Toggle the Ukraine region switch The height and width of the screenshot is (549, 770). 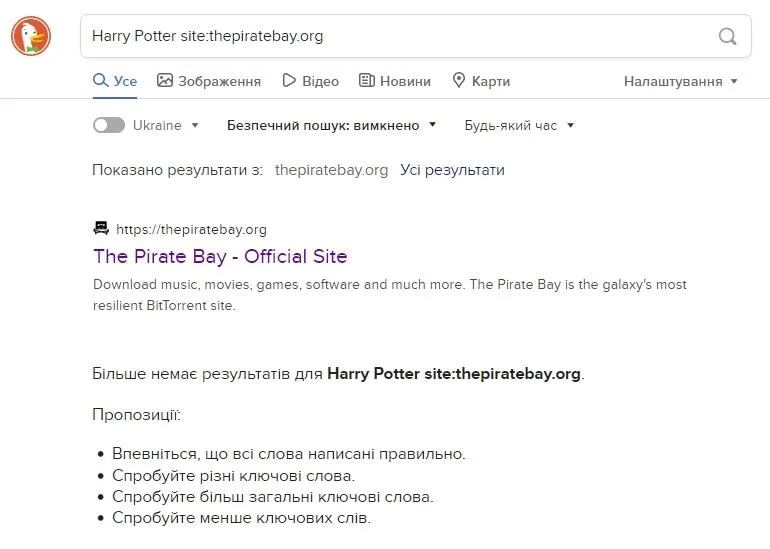click(x=108, y=125)
